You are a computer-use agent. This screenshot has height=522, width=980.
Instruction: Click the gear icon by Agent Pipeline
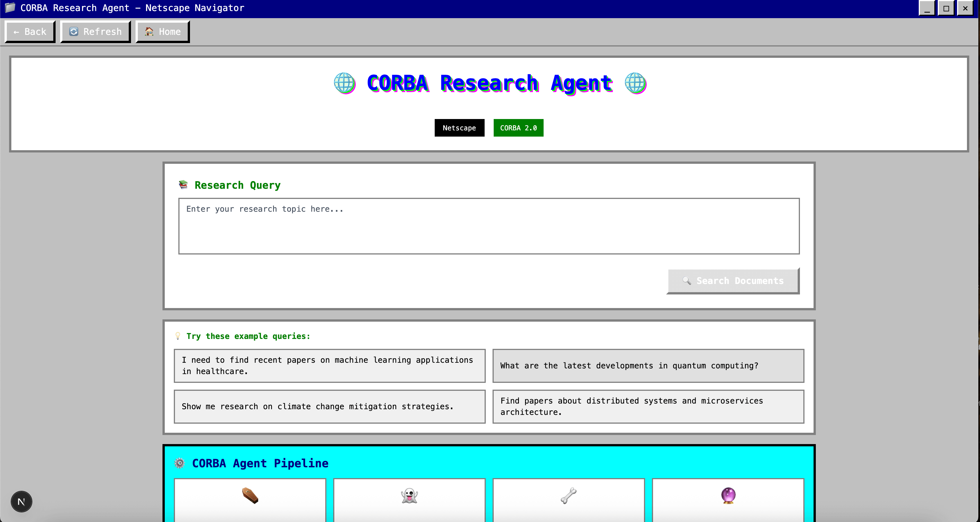click(x=179, y=463)
